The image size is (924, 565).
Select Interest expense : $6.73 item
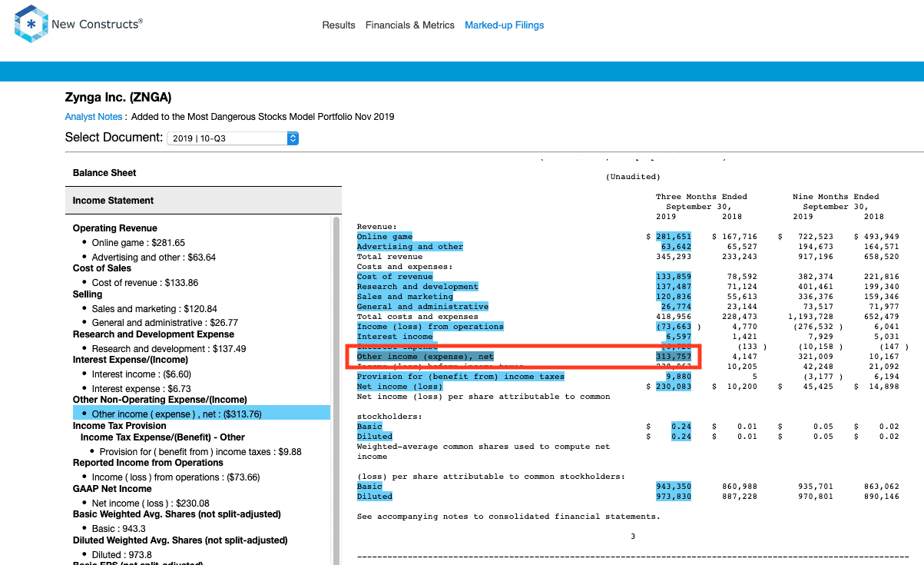tap(141, 389)
